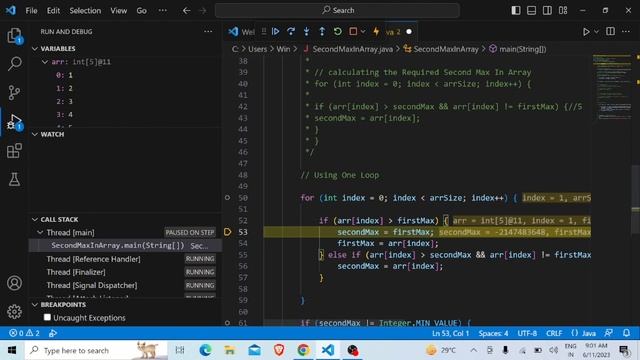Open the Accounts menu icon
640x360 pixels.
[x=14, y=283]
